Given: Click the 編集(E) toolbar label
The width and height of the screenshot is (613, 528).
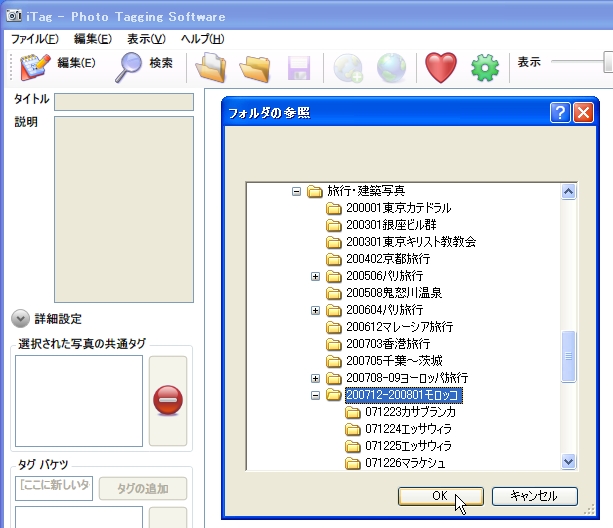Looking at the screenshot, I should (x=76, y=63).
